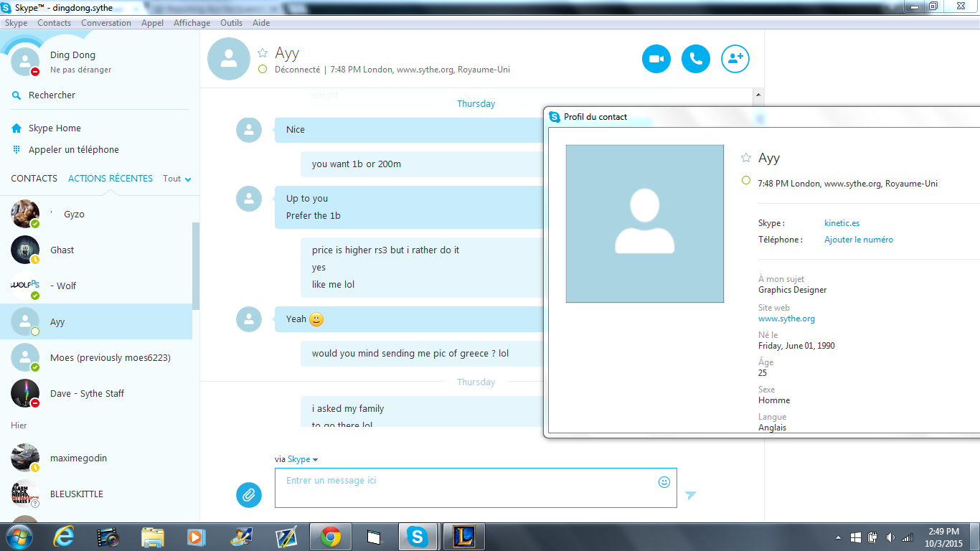Open the Conversation menu
Screen dimensions: 980x551
[106, 23]
